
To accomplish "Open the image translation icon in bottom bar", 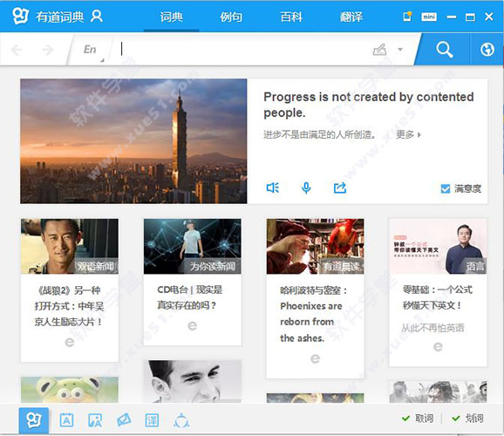I will (x=95, y=420).
